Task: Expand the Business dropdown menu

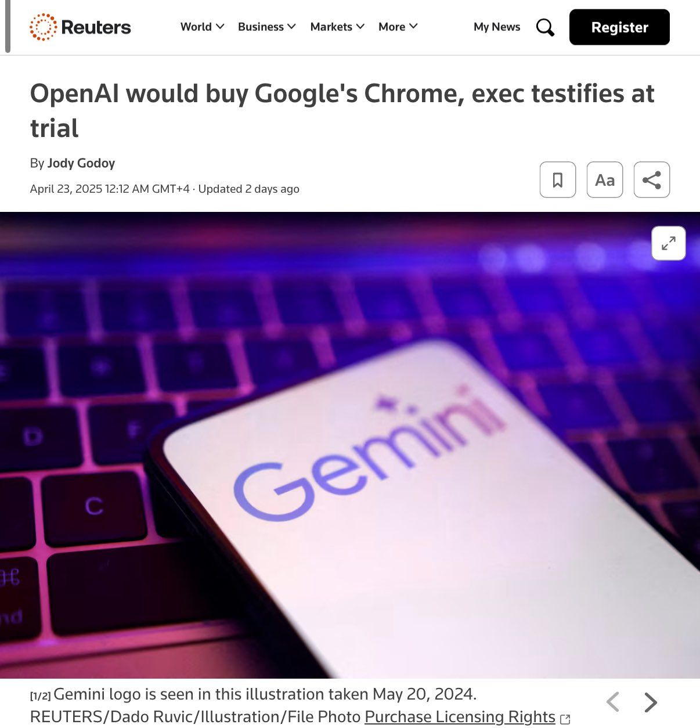Action: tap(267, 27)
